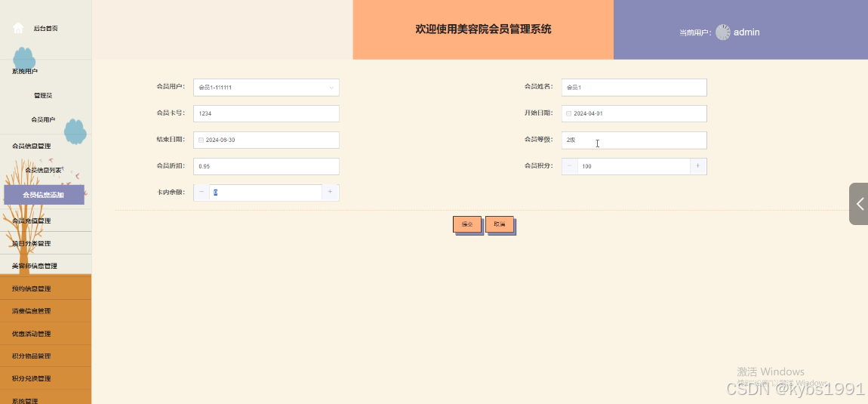Click the 会员积分 number value field
The height and width of the screenshot is (404, 868).
click(634, 166)
